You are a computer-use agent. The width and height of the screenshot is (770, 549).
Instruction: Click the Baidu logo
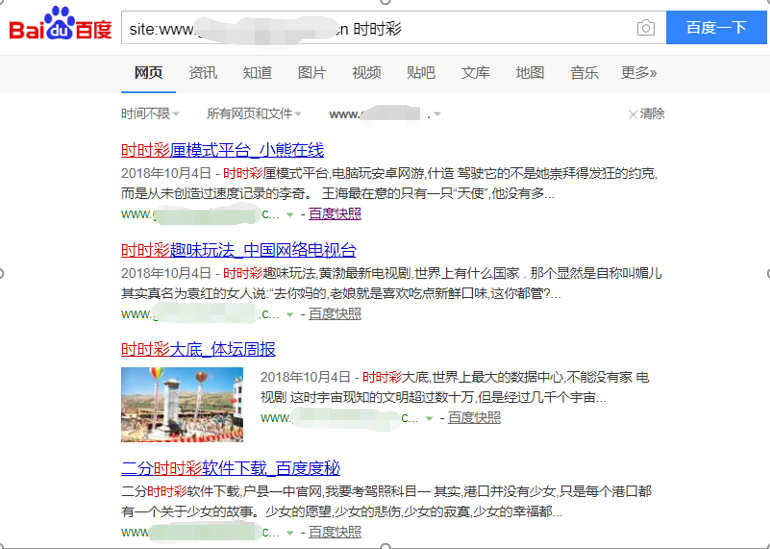tap(60, 25)
